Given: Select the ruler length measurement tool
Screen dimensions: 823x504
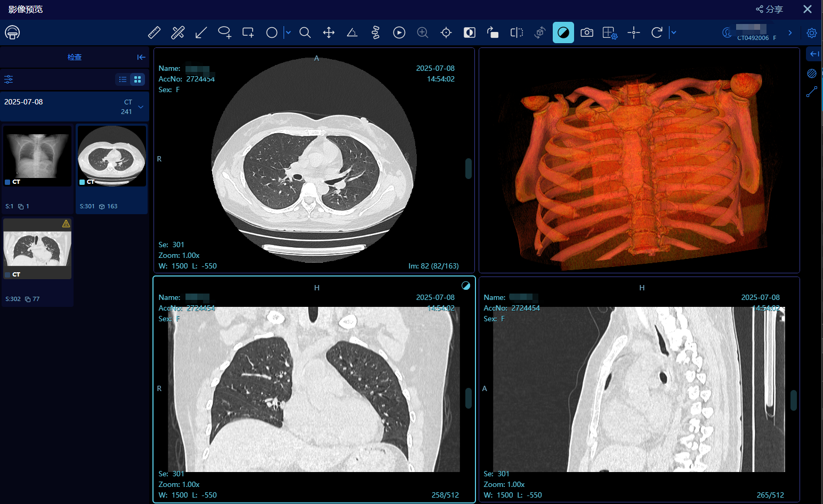Looking at the screenshot, I should click(154, 32).
